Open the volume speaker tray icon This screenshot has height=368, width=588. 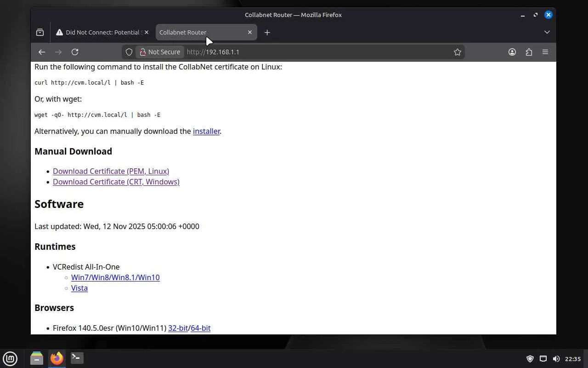[x=556, y=359]
